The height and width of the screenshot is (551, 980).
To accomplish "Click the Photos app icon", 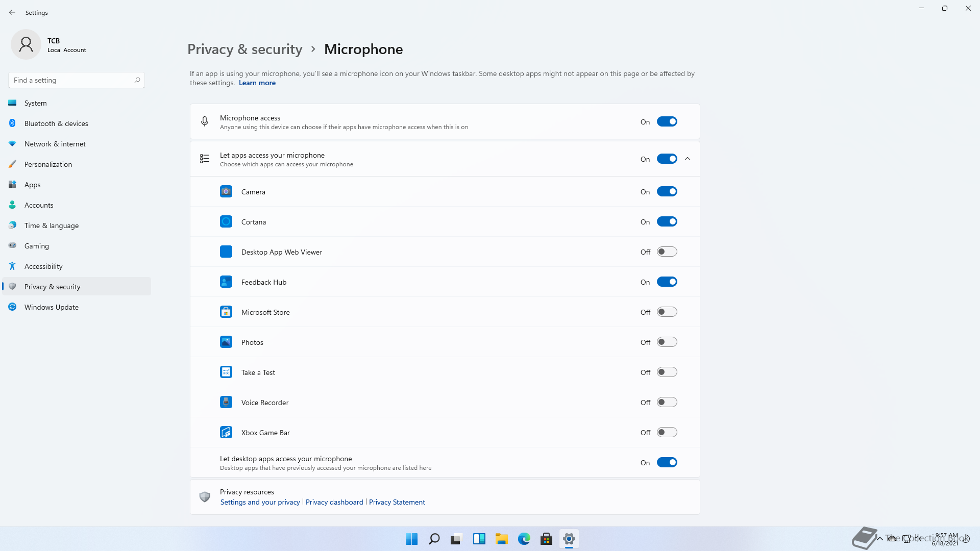I will pyautogui.click(x=226, y=342).
